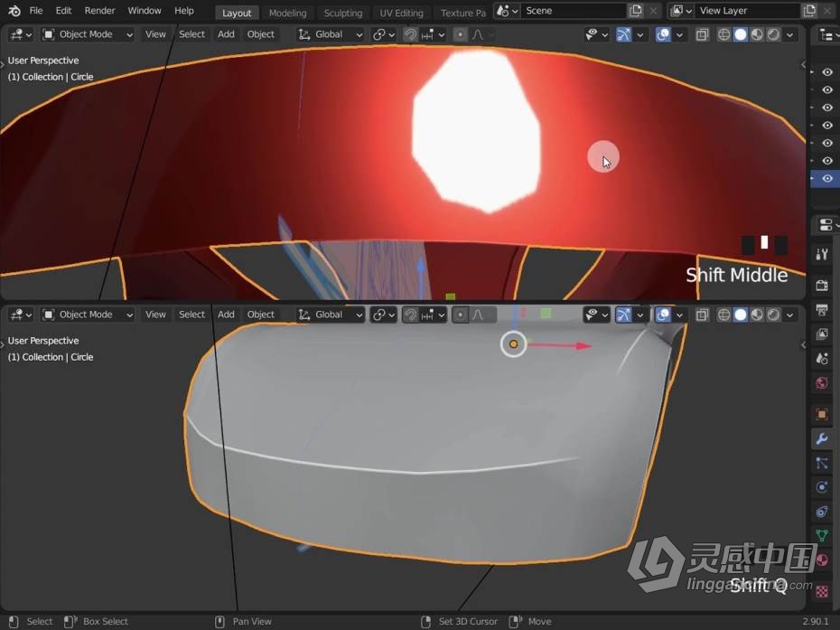Open Select menu in bottom viewport header

pyautogui.click(x=191, y=315)
